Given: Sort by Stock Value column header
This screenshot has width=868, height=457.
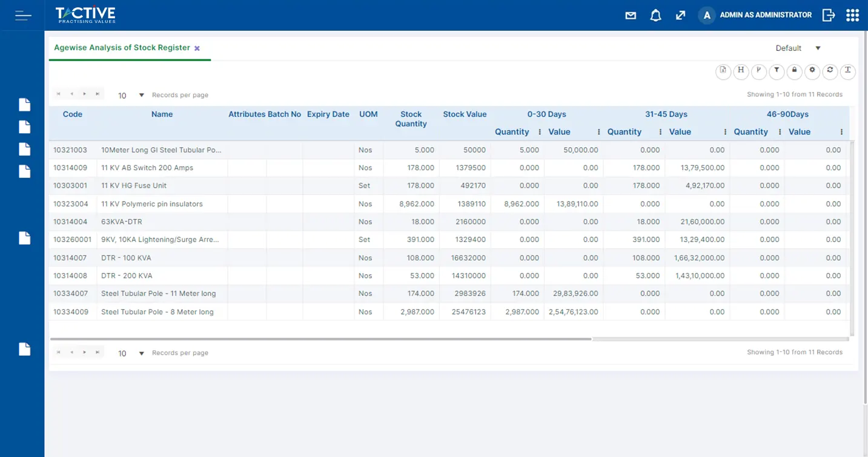Looking at the screenshot, I should tap(465, 114).
